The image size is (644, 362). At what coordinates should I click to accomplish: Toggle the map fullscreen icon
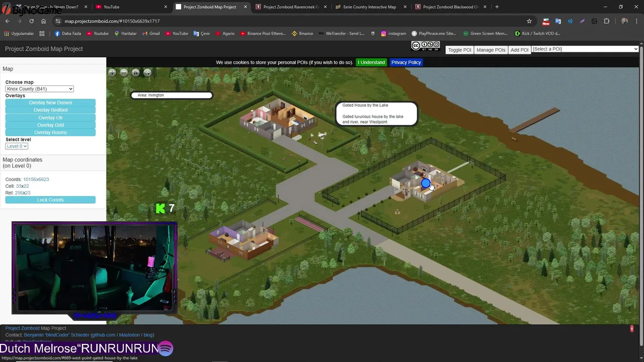(147, 73)
